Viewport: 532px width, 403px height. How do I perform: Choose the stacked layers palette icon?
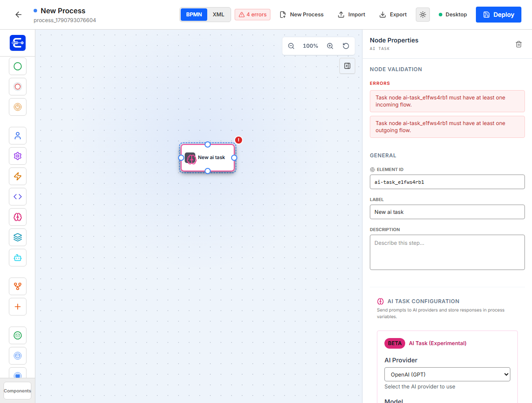(18, 237)
